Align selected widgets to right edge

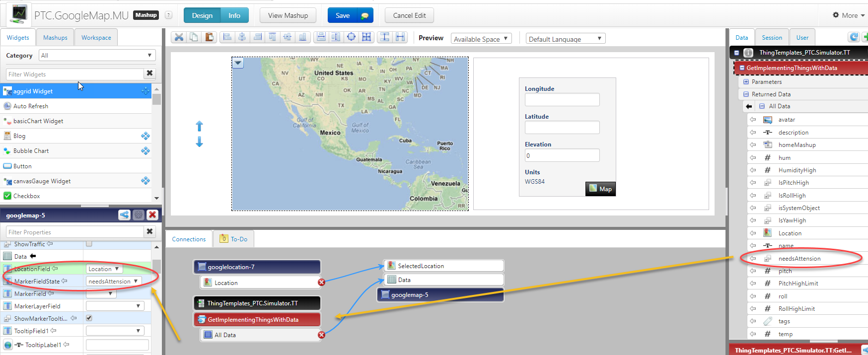click(x=257, y=37)
